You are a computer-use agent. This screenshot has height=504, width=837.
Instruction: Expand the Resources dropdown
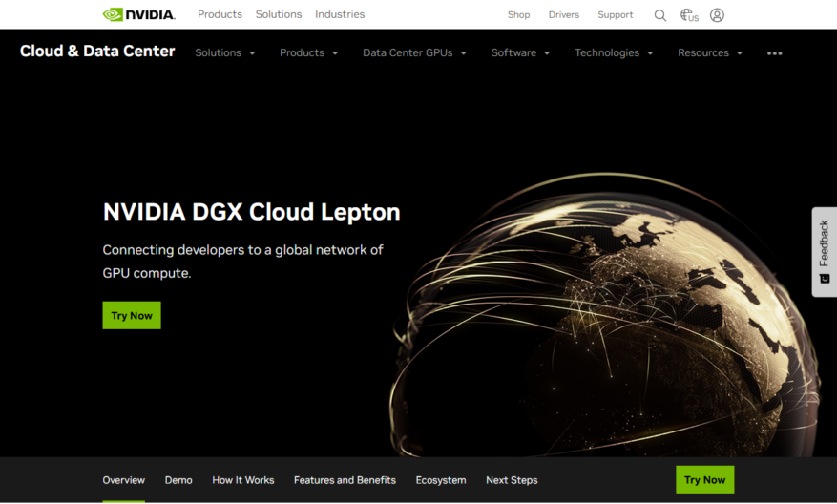[710, 52]
